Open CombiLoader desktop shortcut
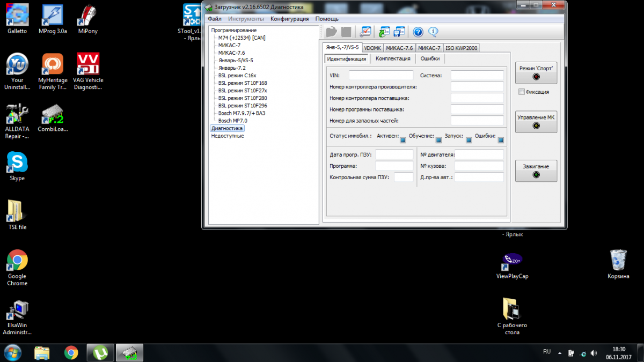Viewport: 644px width, 362px height. (x=53, y=117)
